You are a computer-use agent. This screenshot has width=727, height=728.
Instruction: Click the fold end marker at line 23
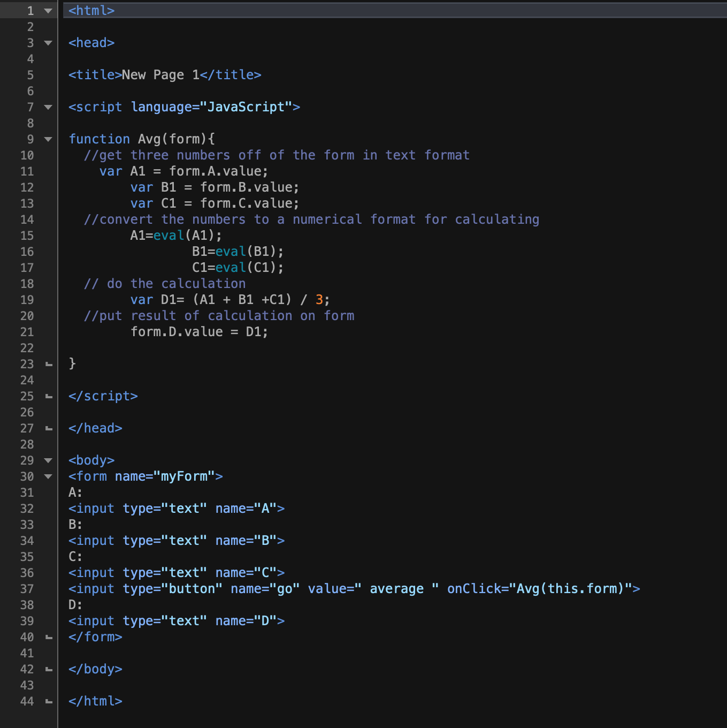pos(47,364)
